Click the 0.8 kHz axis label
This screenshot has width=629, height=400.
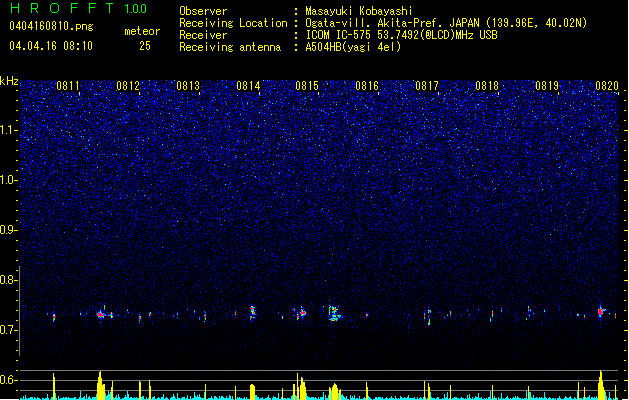click(x=8, y=280)
